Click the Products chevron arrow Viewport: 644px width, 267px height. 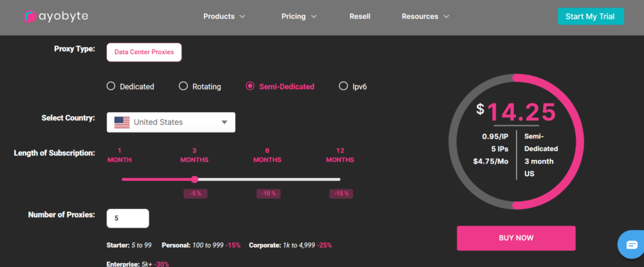[242, 17]
